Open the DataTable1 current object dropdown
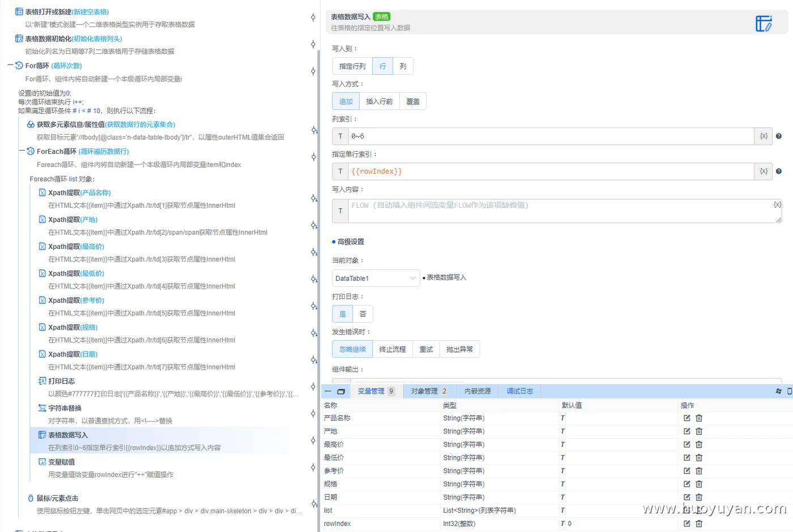The height and width of the screenshot is (532, 793). [x=376, y=278]
